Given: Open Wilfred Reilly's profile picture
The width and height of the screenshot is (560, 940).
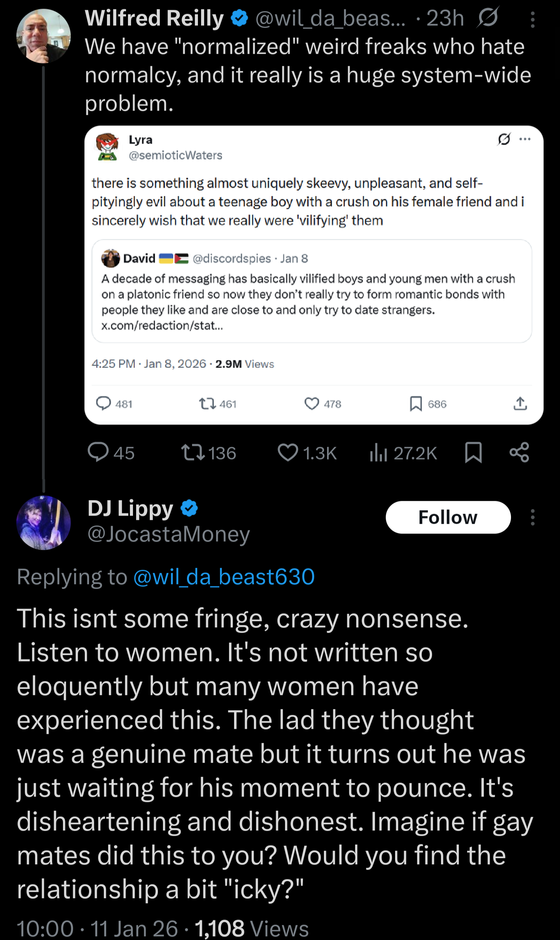Looking at the screenshot, I should click(44, 36).
